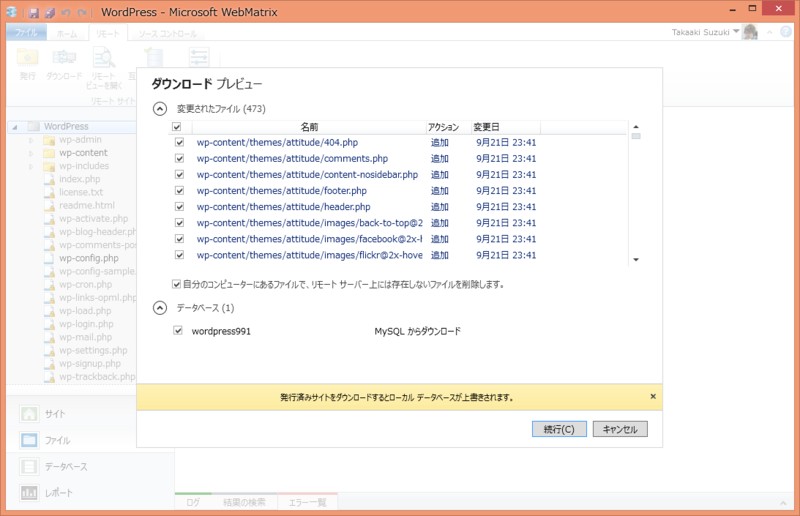Collapse the ribbon with the up chevron
Image resolution: width=800 pixels, height=516 pixels.
coord(770,32)
